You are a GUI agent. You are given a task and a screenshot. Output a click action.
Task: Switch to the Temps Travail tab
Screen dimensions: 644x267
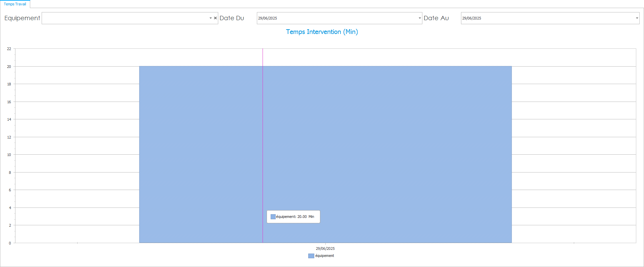coord(15,4)
